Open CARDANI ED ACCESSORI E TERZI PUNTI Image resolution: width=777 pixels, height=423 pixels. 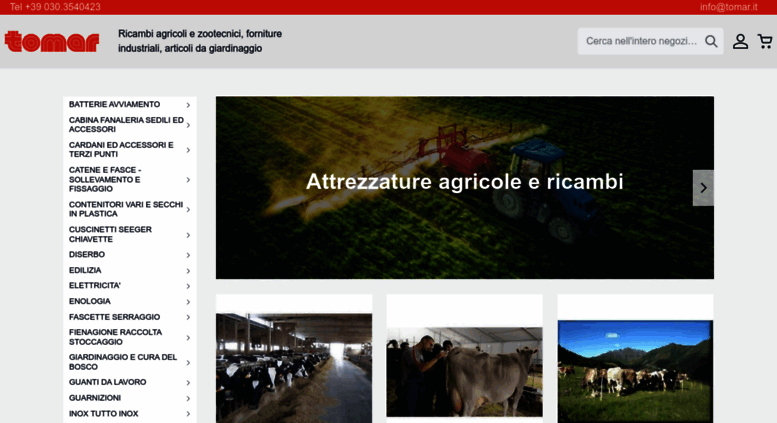[x=121, y=150]
